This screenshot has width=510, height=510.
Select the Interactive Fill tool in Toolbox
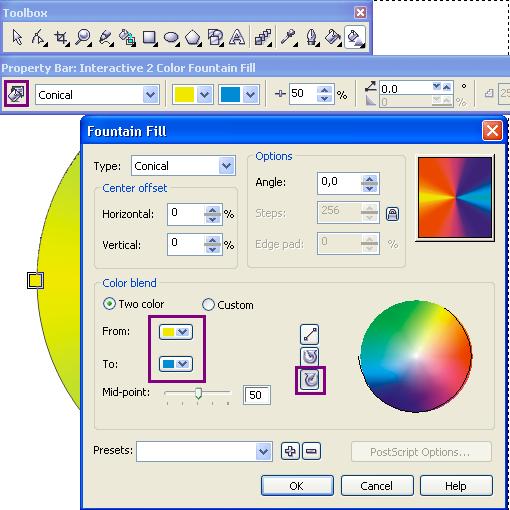pos(355,37)
